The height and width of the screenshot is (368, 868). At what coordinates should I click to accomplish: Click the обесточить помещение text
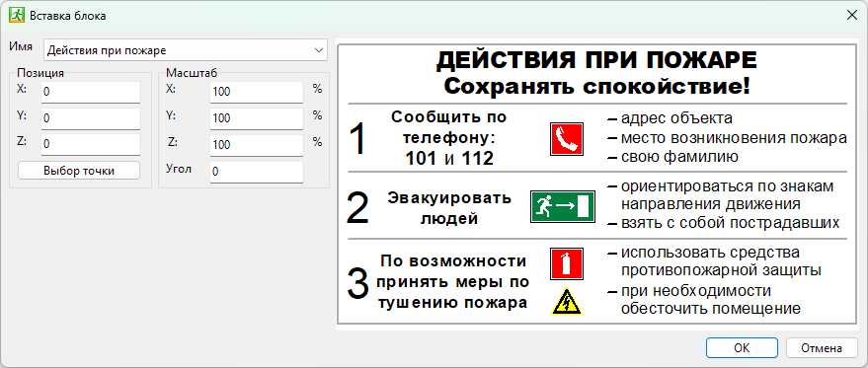pos(711,309)
